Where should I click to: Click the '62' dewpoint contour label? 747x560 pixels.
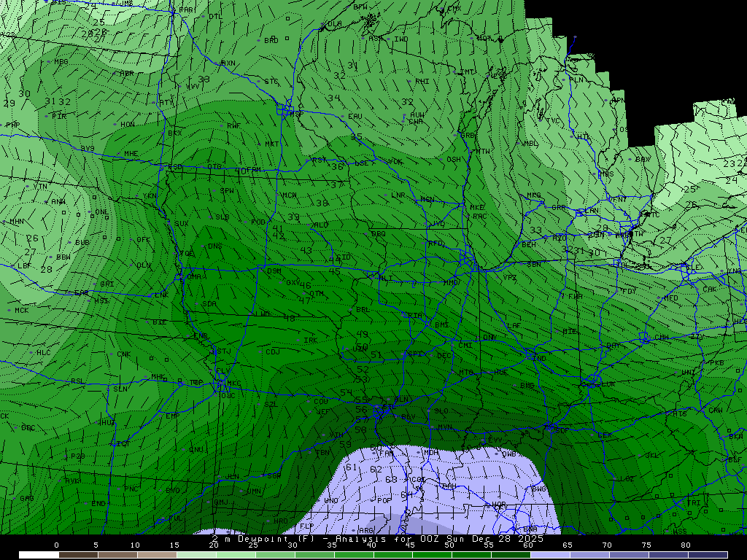pos(376,469)
